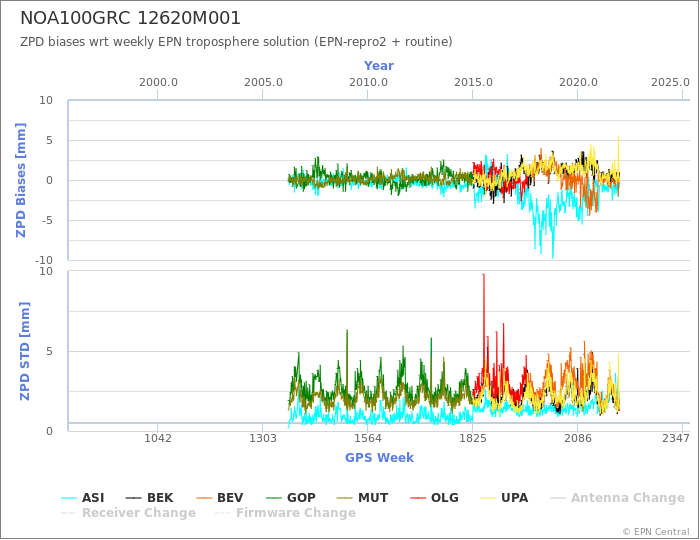
Task: Click the GPS Week axis title
Action: tap(379, 457)
